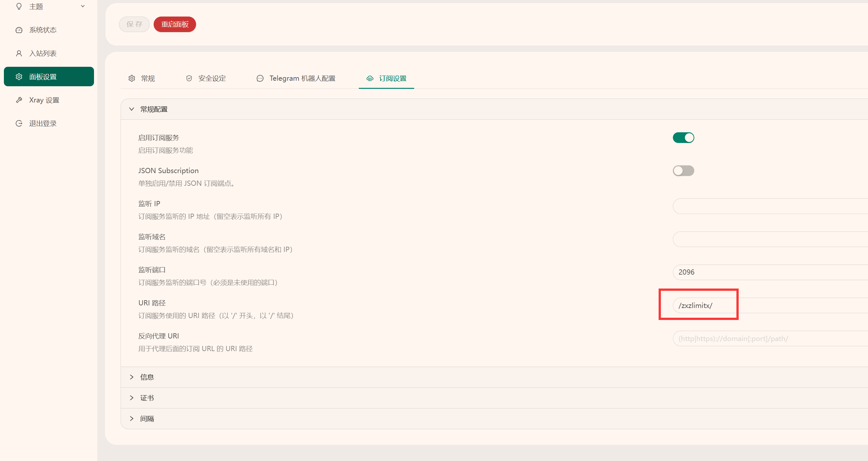
Task: Click the red 重启面板 button
Action: (175, 24)
